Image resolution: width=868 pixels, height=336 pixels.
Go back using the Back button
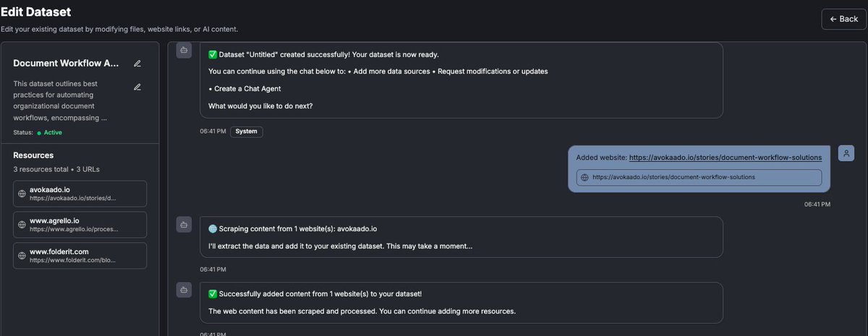point(843,19)
